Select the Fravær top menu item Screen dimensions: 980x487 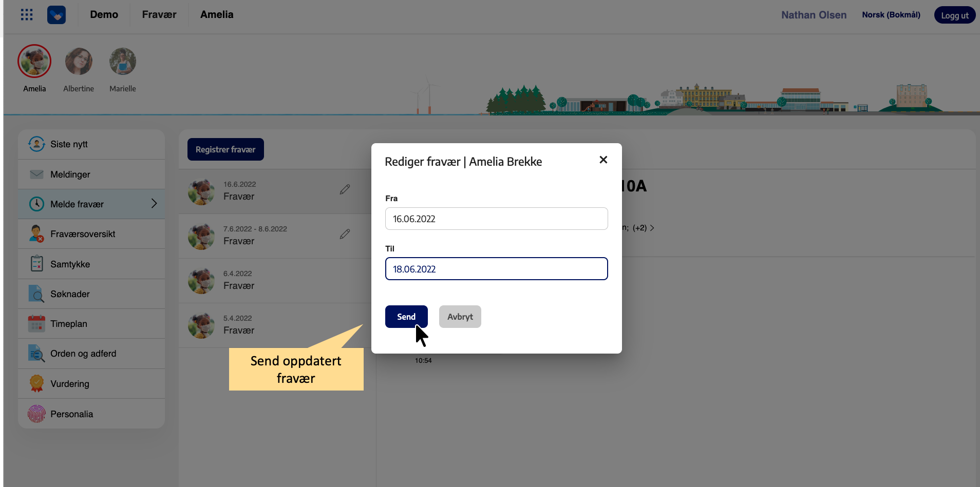(159, 15)
